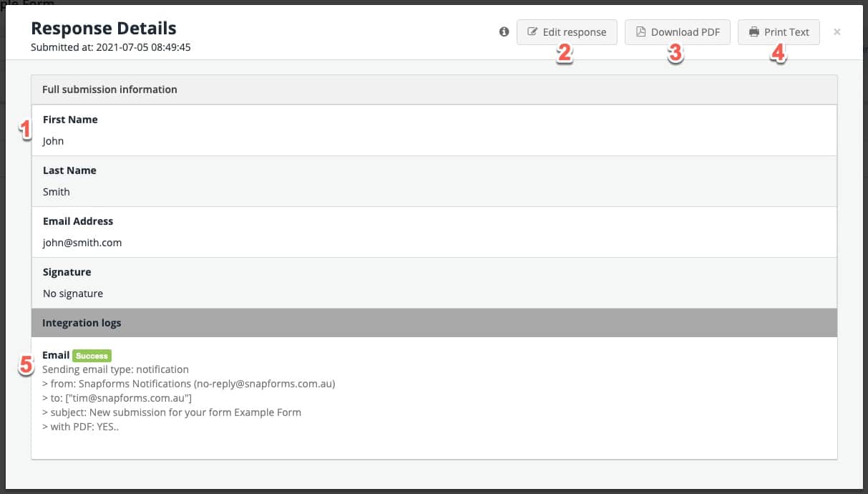This screenshot has height=494, width=868.
Task: Click the Print Text button
Action: (779, 32)
